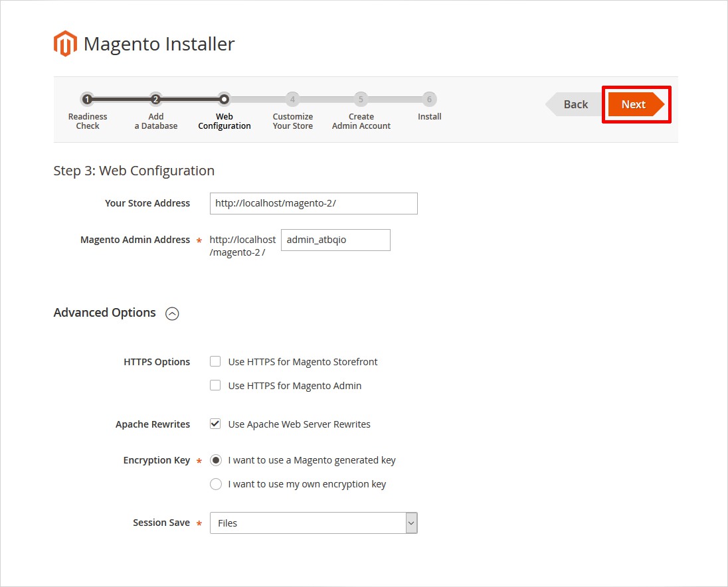The width and height of the screenshot is (728, 587).
Task: Enable Use HTTPS for Magento Storefront
Action: pos(215,362)
